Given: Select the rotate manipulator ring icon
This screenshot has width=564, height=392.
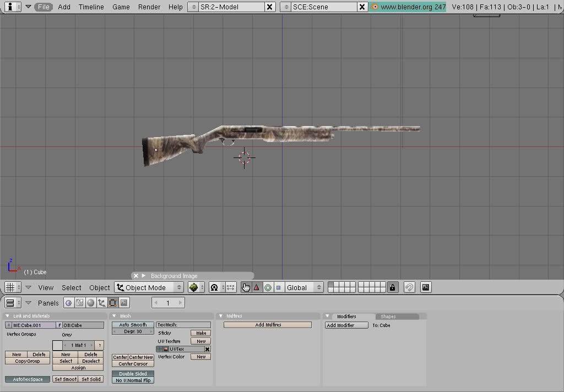Looking at the screenshot, I should [x=268, y=287].
